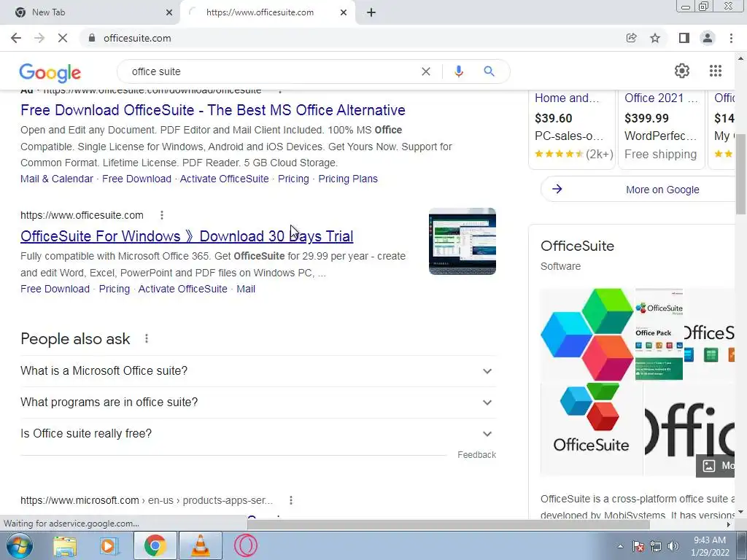Bookmark this page with the star icon
Viewport: 747px width, 560px height.
click(x=655, y=38)
